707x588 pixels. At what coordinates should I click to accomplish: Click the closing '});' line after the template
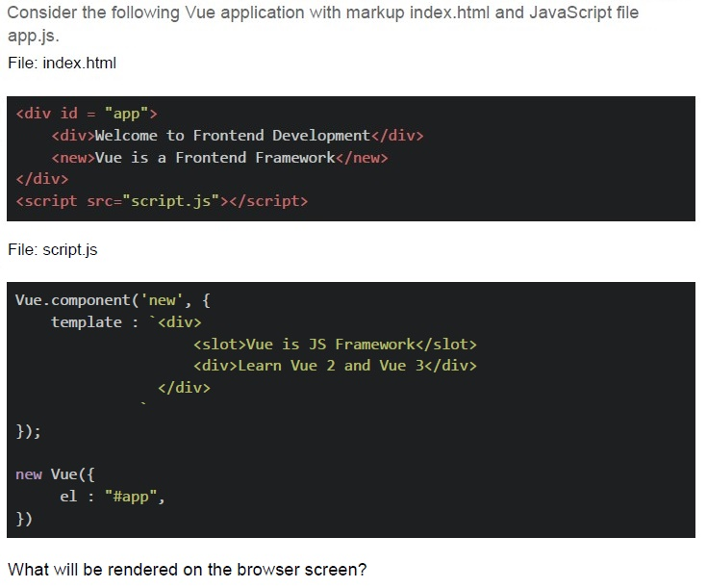coord(28,431)
